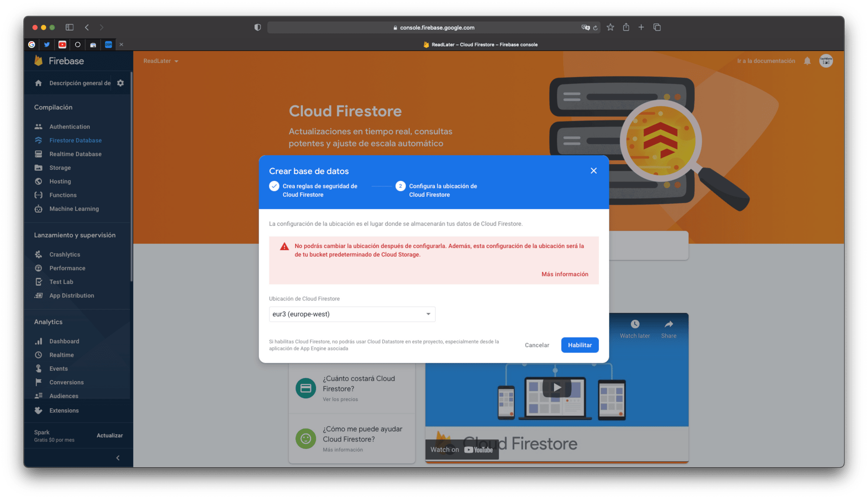Open Analytics Dashboard
This screenshot has height=499, width=868.
point(64,341)
